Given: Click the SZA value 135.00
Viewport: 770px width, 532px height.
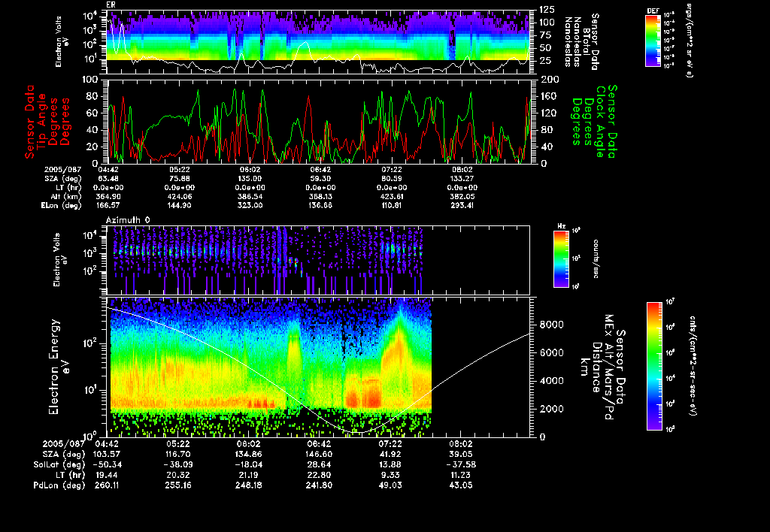Looking at the screenshot, I should (250, 179).
